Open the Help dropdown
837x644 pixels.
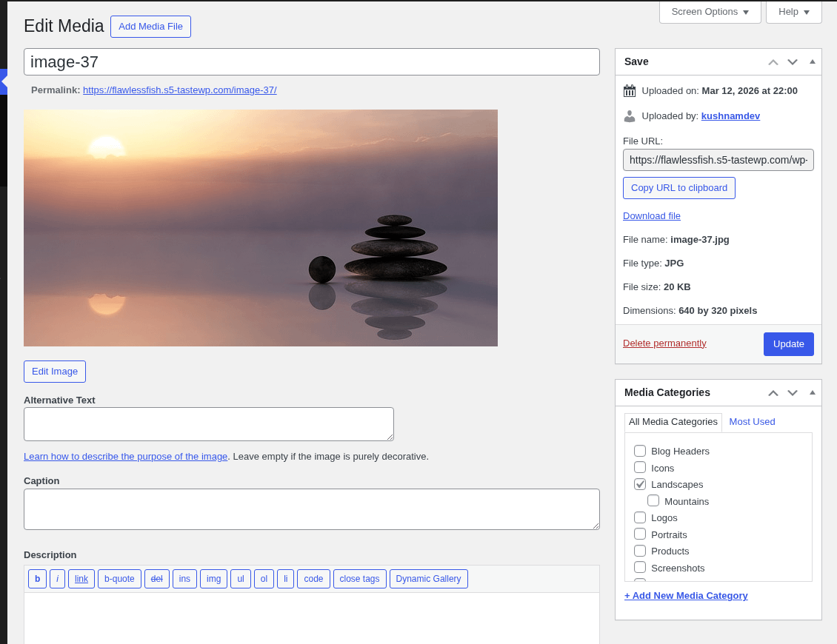pos(793,12)
